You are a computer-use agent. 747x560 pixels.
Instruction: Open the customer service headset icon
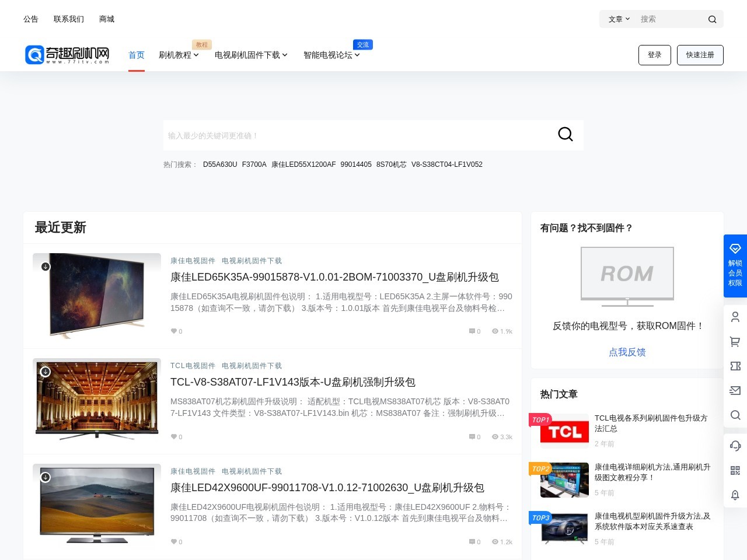pyautogui.click(x=735, y=446)
